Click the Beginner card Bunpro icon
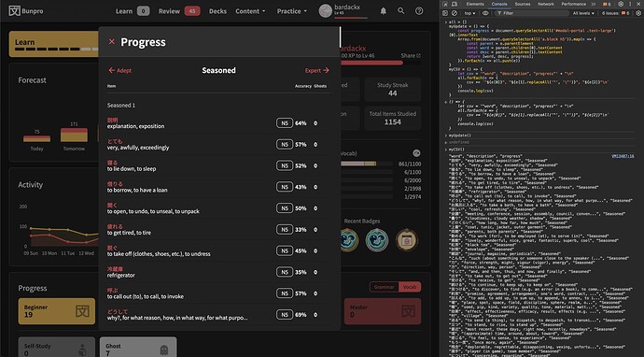The height and width of the screenshot is (357, 644). coord(82,311)
